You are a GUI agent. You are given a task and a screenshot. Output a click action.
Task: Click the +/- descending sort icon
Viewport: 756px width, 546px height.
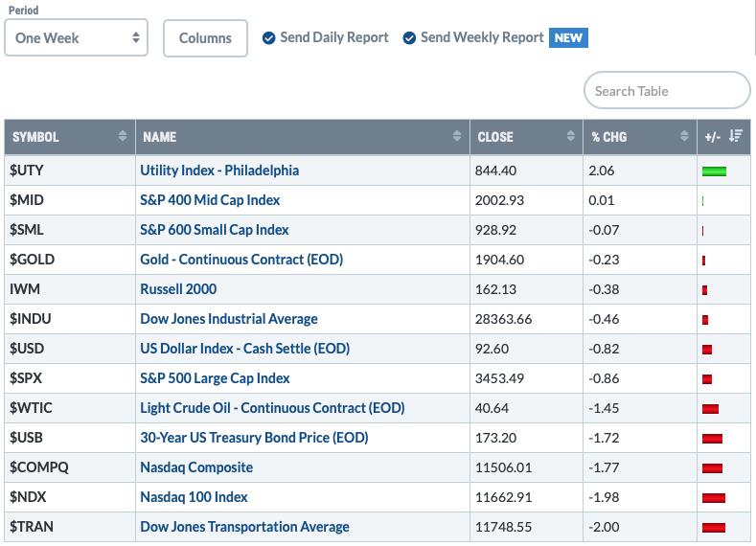735,136
